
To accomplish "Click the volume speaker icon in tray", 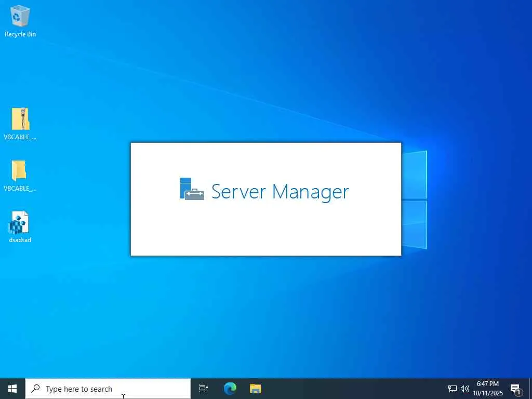I will [465, 389].
